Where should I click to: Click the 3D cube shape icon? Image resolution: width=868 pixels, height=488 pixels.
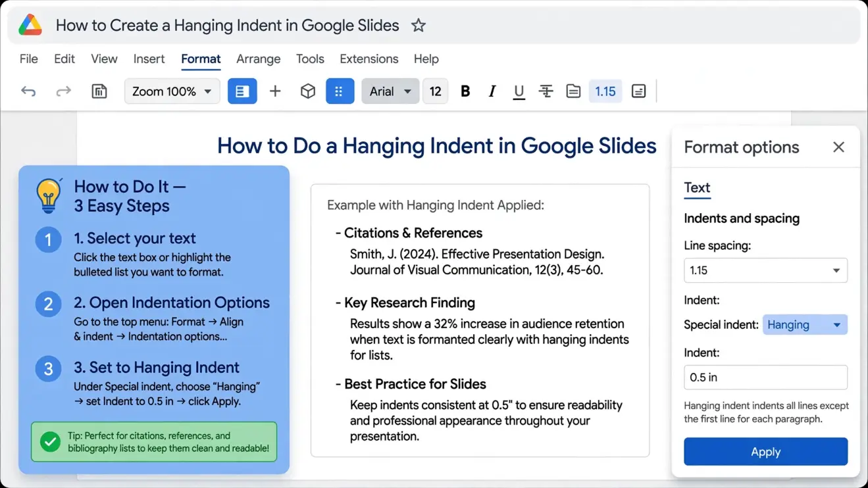[x=307, y=91]
